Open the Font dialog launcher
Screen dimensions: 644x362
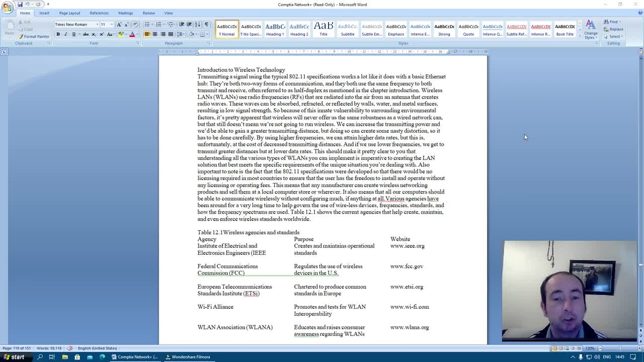[138, 43]
